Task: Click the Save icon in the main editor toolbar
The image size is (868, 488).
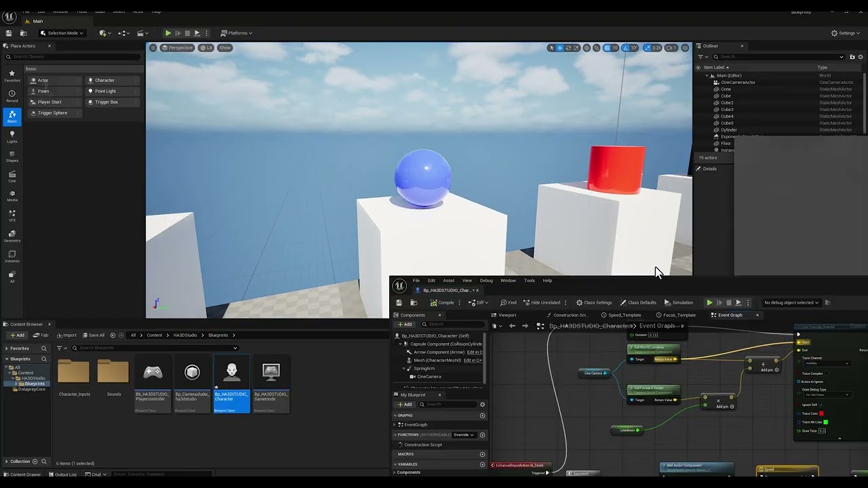Action: pyautogui.click(x=9, y=33)
